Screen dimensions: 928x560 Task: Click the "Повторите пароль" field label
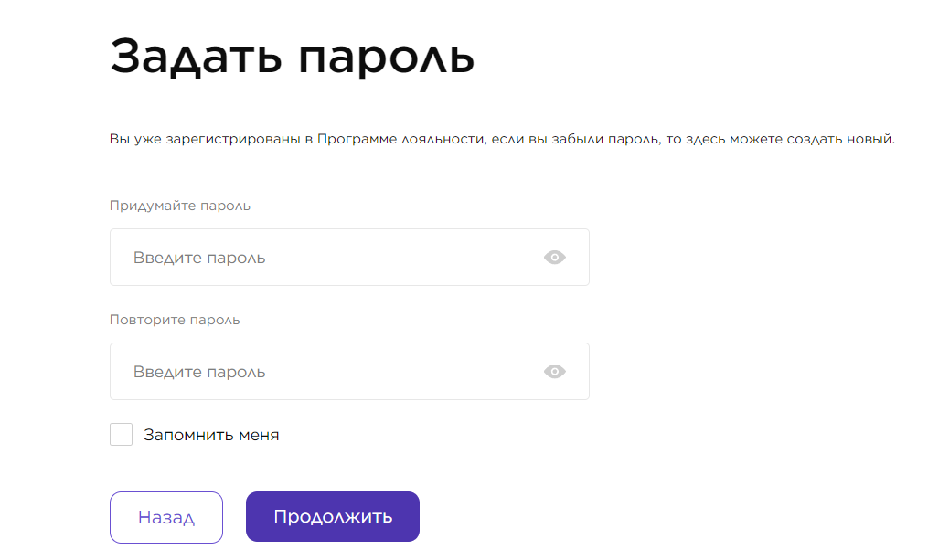coord(175,320)
